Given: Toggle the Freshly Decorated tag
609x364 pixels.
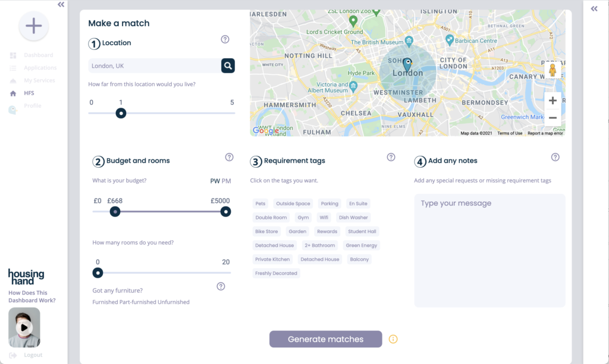Looking at the screenshot, I should 276,274.
